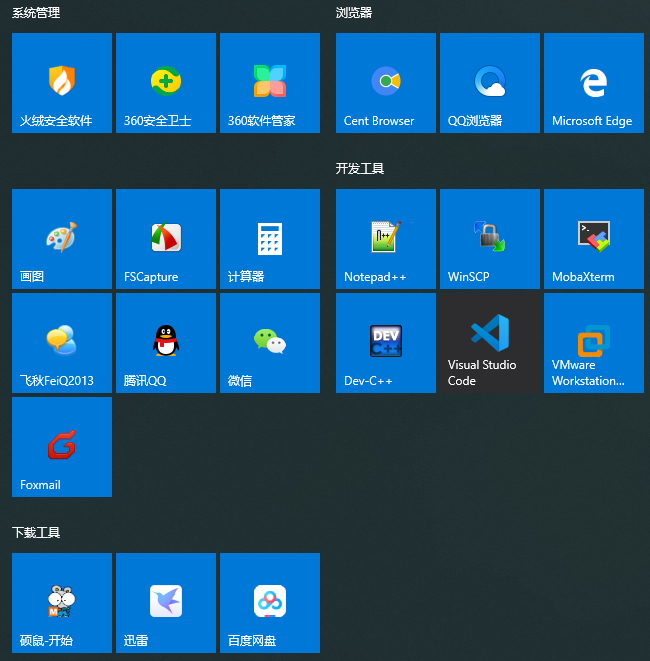Open QQ浏览器 tile
Image resolution: width=650 pixels, height=661 pixels.
coord(490,83)
